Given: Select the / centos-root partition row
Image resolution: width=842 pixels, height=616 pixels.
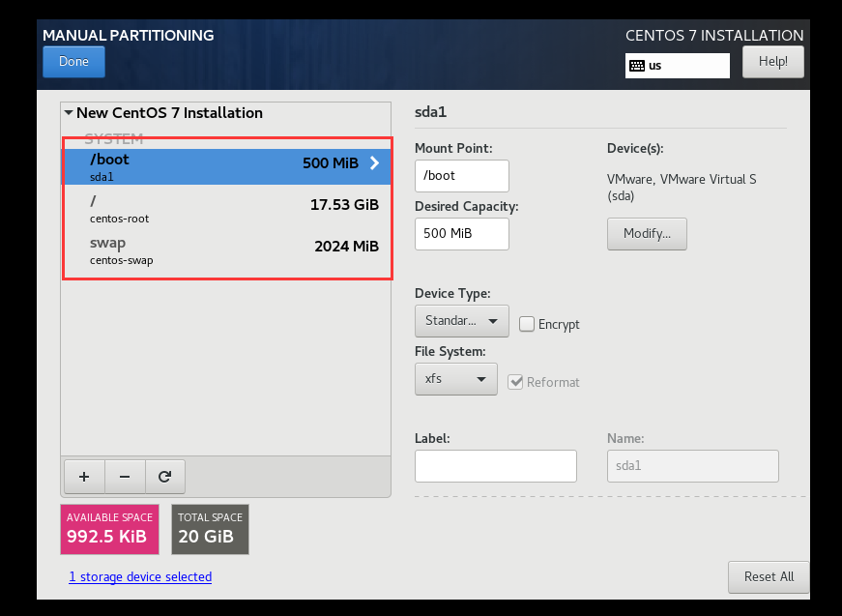Looking at the screenshot, I should (x=226, y=209).
